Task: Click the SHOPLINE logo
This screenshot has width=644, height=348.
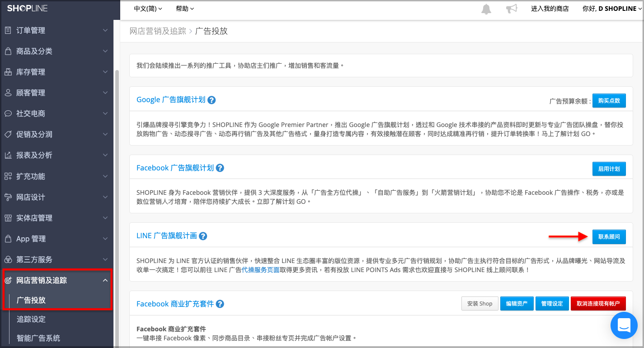Action: (x=27, y=8)
